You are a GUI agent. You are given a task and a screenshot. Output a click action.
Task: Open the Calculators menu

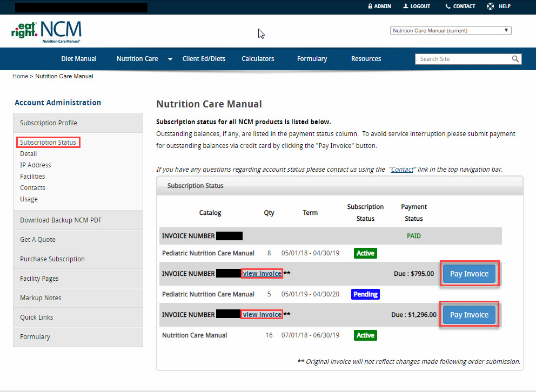[x=258, y=59]
